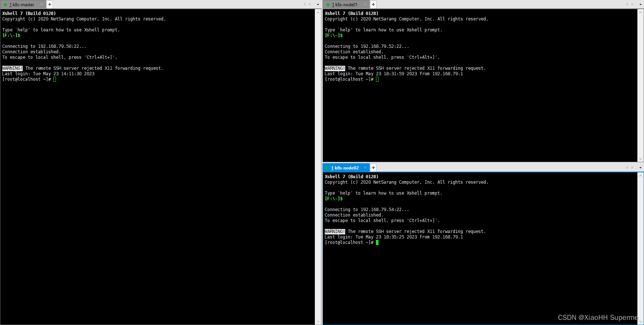Close the k8s-node02 tab

pyautogui.click(x=365, y=168)
